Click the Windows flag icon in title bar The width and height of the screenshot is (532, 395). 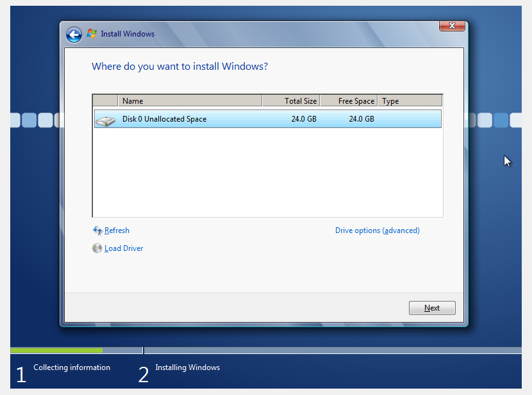[92, 34]
